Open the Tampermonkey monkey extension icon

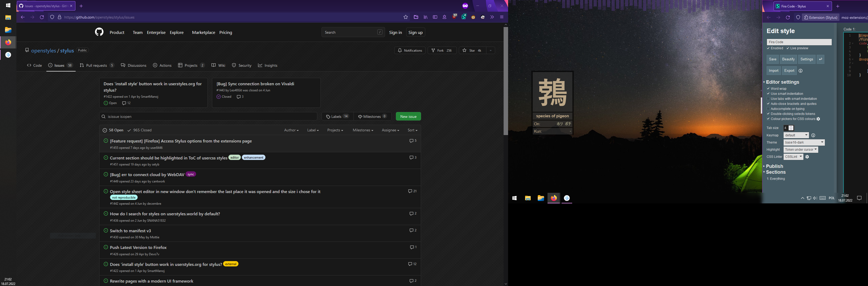click(473, 17)
